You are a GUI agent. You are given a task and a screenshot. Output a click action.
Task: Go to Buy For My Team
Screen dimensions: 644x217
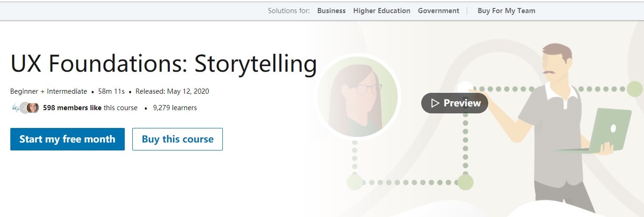coord(506,11)
